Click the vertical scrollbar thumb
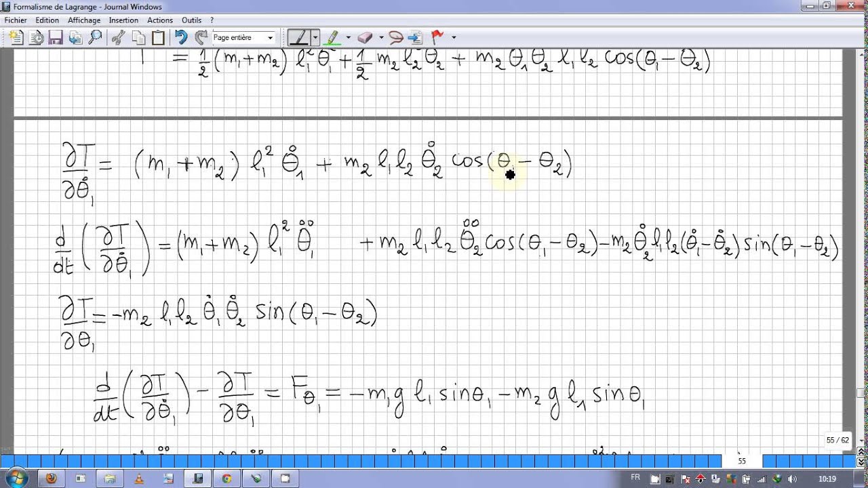The width and height of the screenshot is (868, 488). click(x=862, y=393)
